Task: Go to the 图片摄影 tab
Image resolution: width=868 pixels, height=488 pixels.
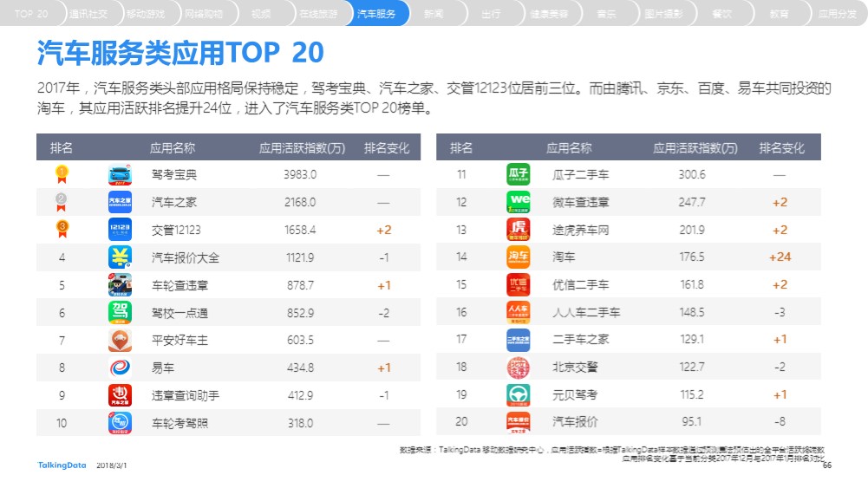Action: (664, 14)
